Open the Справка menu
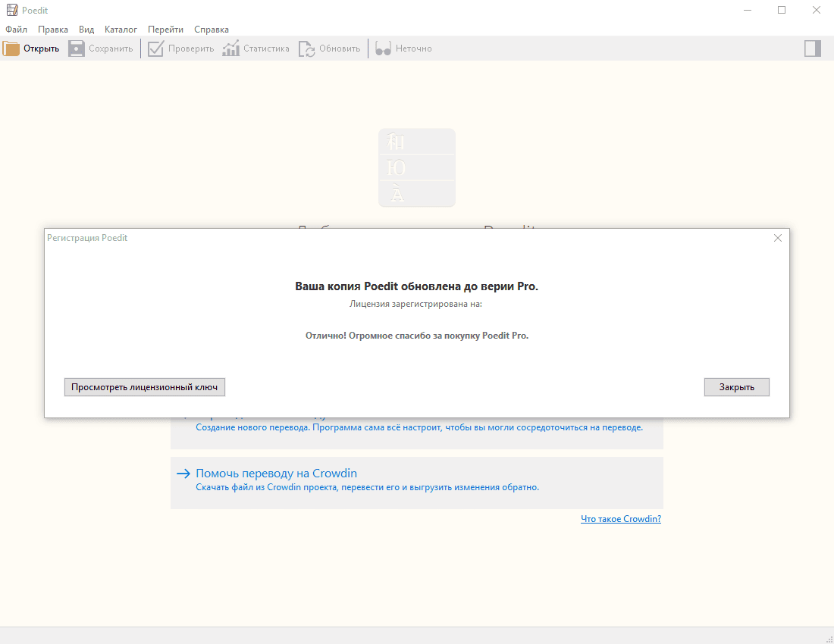Screen dimensions: 834x644 (212, 30)
